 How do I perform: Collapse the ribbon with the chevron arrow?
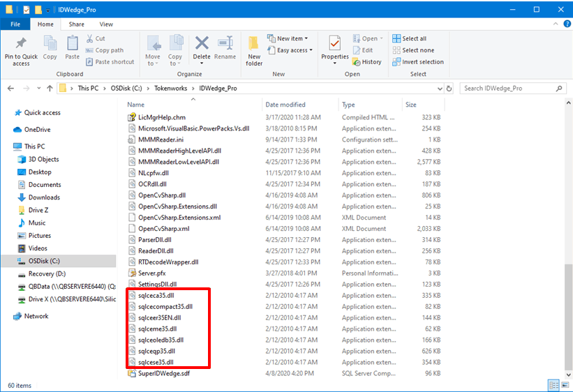[556, 24]
